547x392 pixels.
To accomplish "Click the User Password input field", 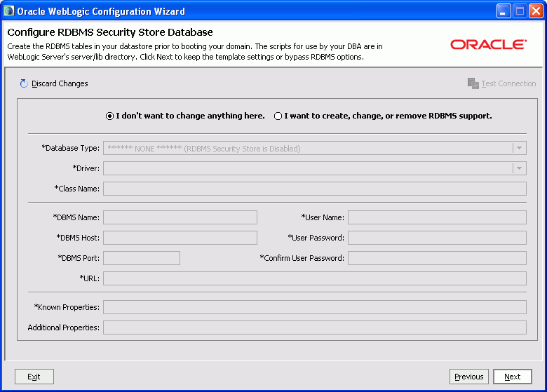I will pos(437,238).
